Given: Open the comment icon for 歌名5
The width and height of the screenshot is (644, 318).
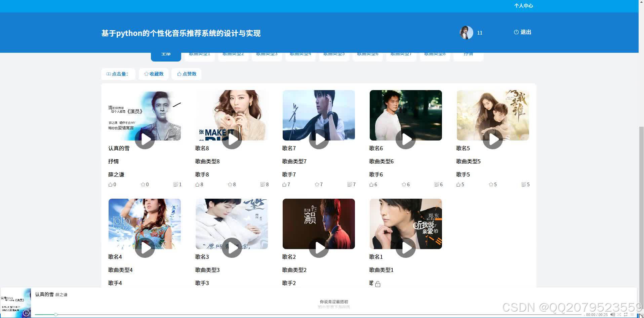Looking at the screenshot, I should pyautogui.click(x=524, y=185).
